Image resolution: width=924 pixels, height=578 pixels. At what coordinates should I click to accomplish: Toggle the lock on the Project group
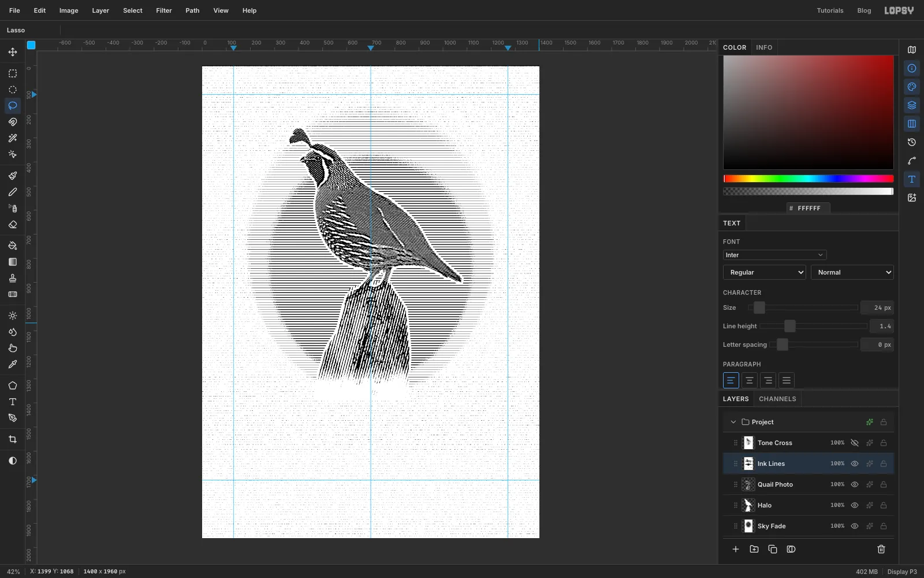pos(884,422)
